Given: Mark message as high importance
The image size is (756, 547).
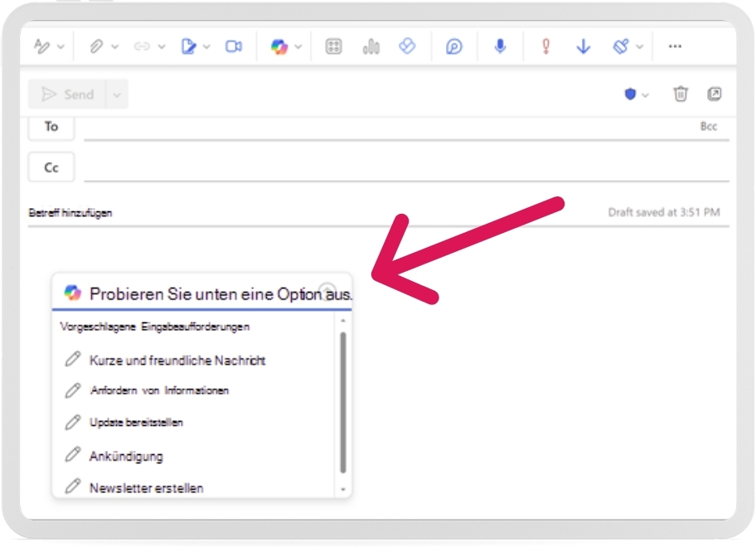Looking at the screenshot, I should click(545, 47).
